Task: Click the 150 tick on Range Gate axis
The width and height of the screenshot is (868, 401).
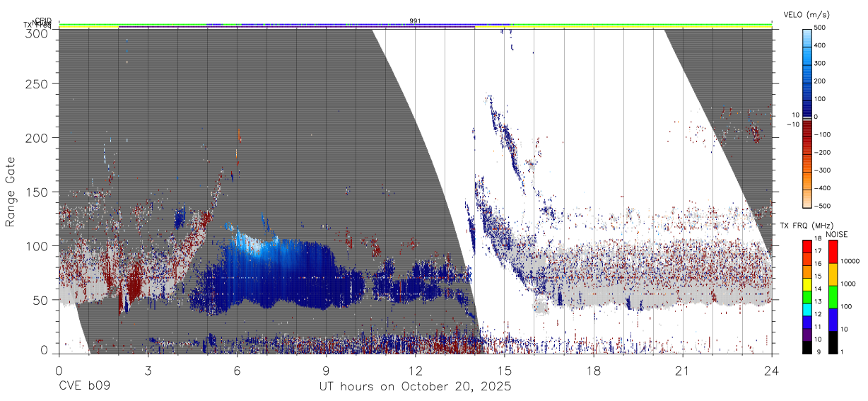Action: tap(37, 192)
